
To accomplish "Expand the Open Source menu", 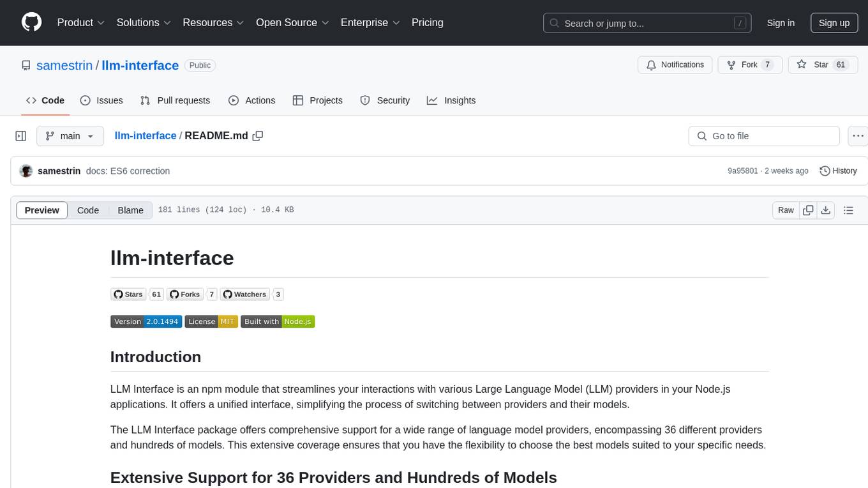I will pyautogui.click(x=292, y=22).
